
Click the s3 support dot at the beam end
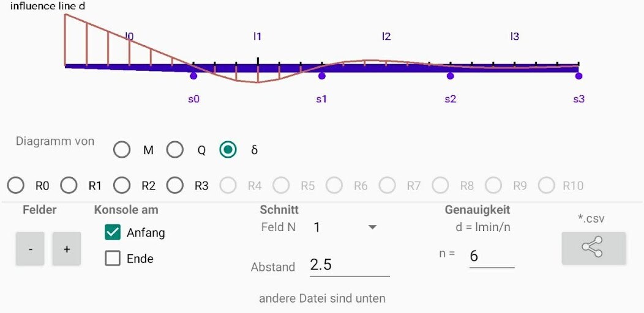(x=578, y=76)
